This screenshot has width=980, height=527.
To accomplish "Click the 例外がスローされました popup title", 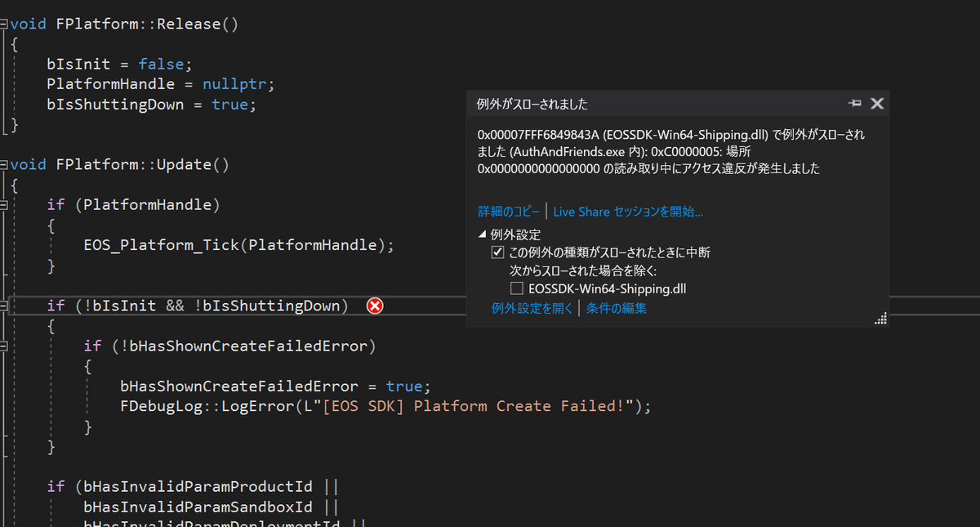I will point(532,105).
